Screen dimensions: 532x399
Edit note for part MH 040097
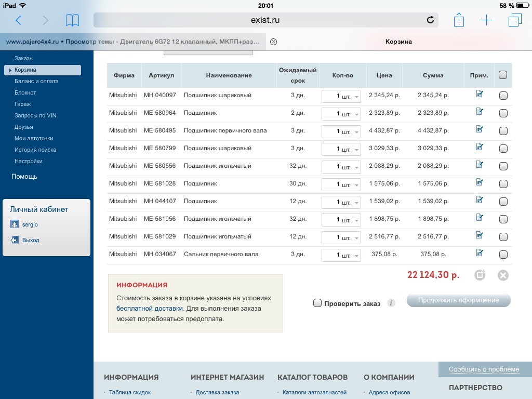point(480,94)
